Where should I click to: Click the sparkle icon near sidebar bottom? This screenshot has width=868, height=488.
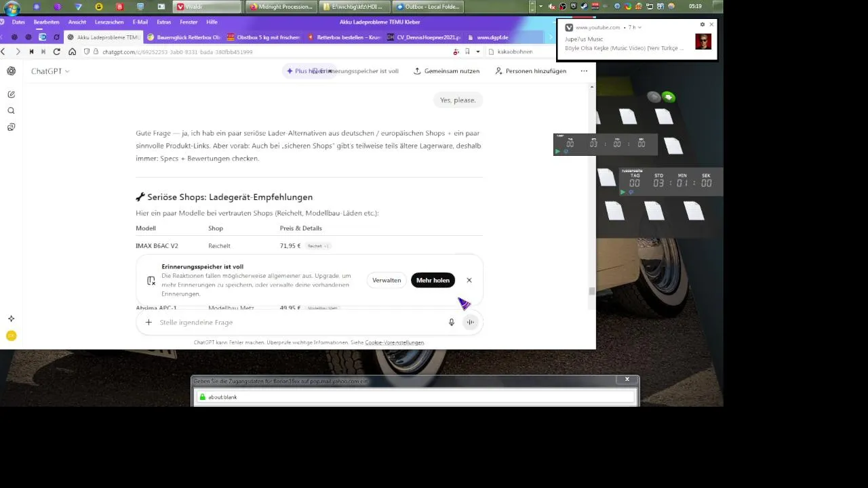point(11,319)
